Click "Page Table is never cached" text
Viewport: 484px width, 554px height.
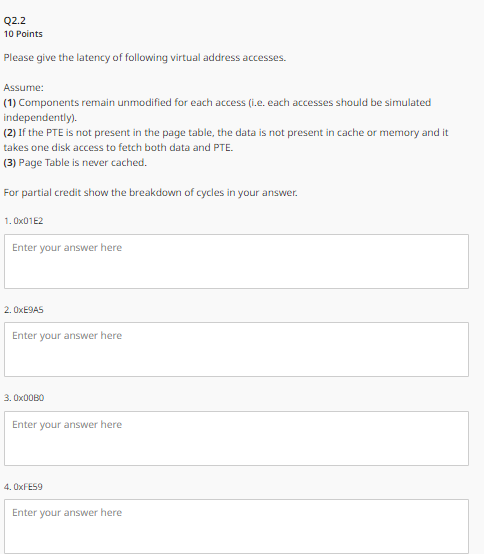pos(83,163)
